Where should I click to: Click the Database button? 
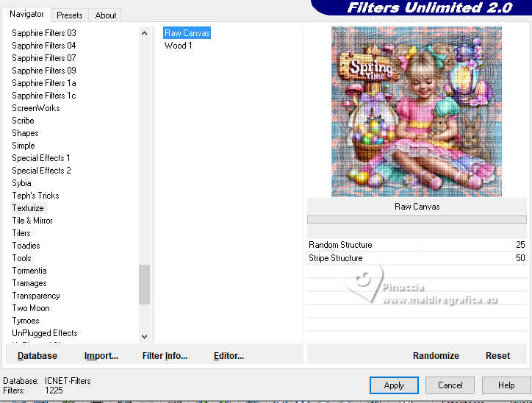(37, 356)
